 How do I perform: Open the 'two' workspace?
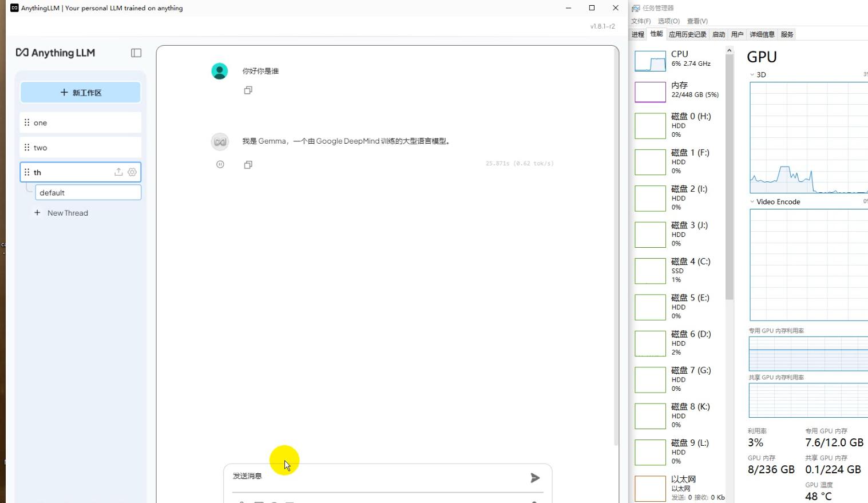click(81, 147)
